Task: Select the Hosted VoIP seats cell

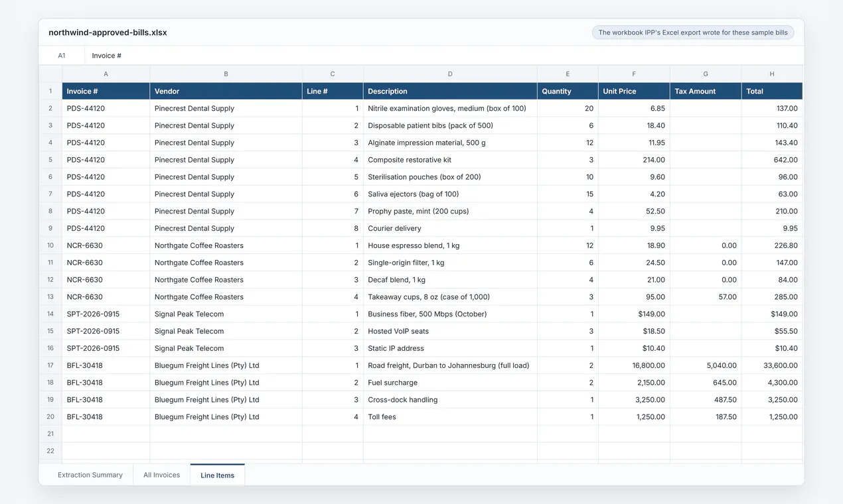Action: (450, 331)
